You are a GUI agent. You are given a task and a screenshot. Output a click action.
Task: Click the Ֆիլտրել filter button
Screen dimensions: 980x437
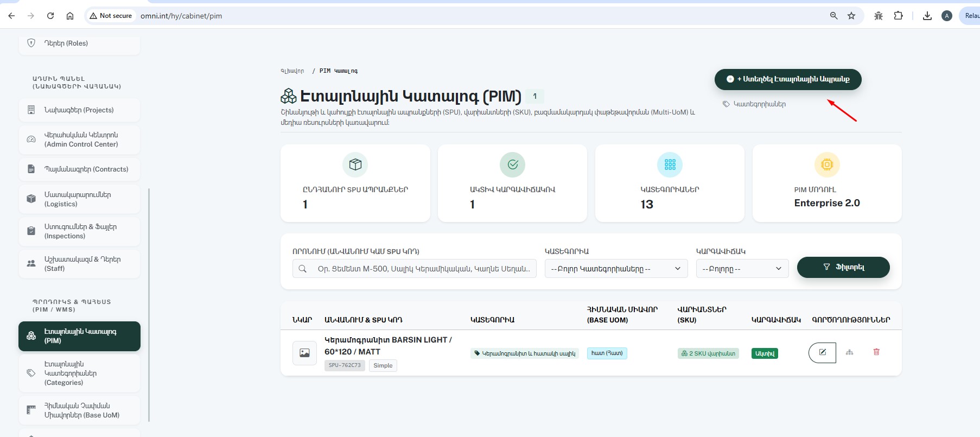tap(843, 267)
